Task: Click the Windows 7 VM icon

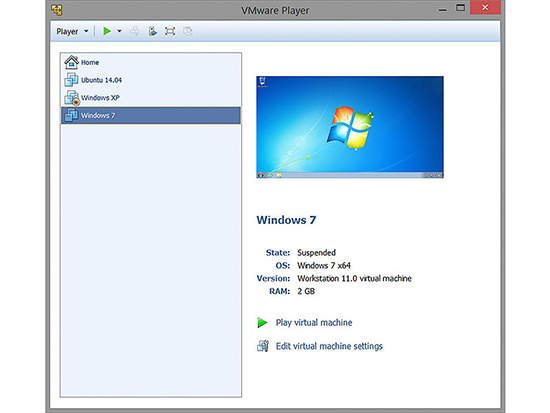Action: [x=71, y=115]
